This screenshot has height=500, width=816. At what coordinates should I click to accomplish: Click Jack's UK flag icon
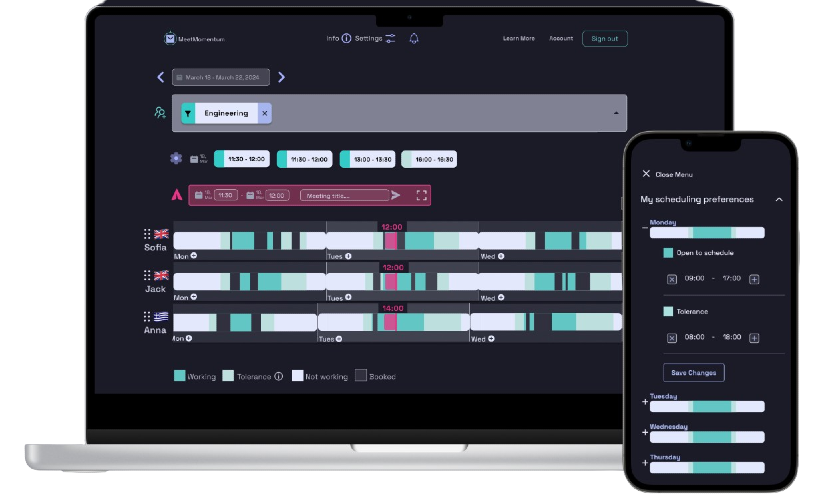pyautogui.click(x=161, y=275)
